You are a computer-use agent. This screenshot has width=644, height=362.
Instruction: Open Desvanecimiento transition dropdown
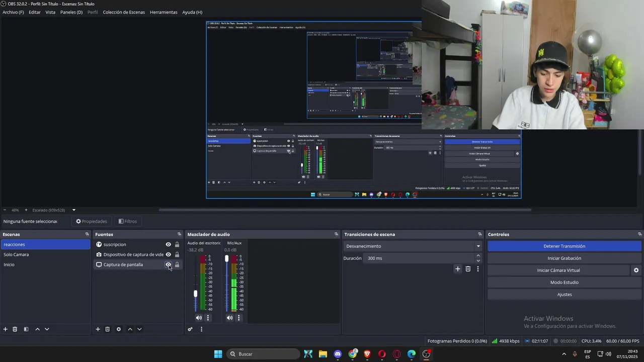tap(413, 246)
